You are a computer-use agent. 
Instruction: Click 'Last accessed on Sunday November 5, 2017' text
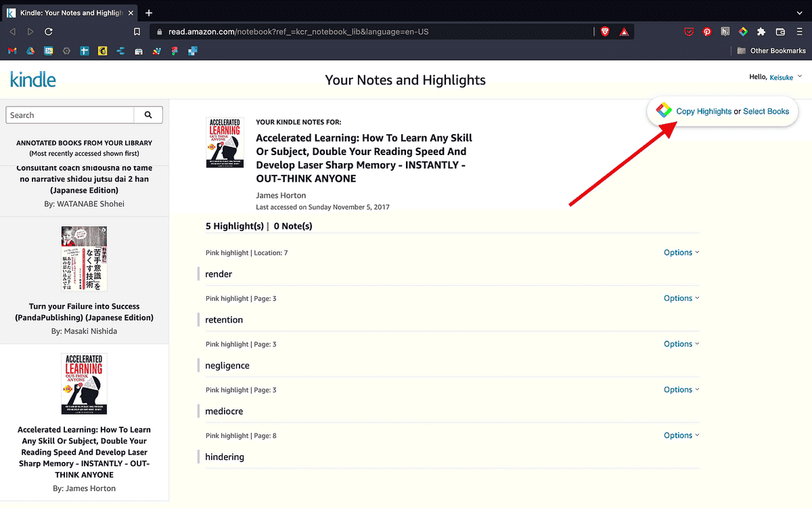click(x=323, y=207)
